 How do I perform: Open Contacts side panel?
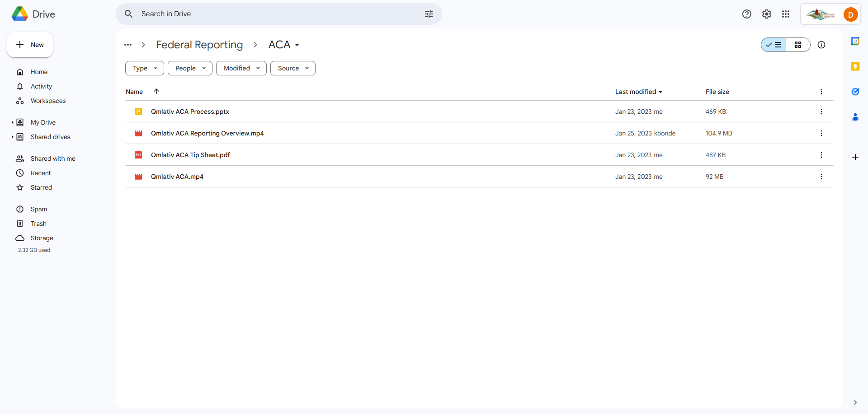pos(855,117)
